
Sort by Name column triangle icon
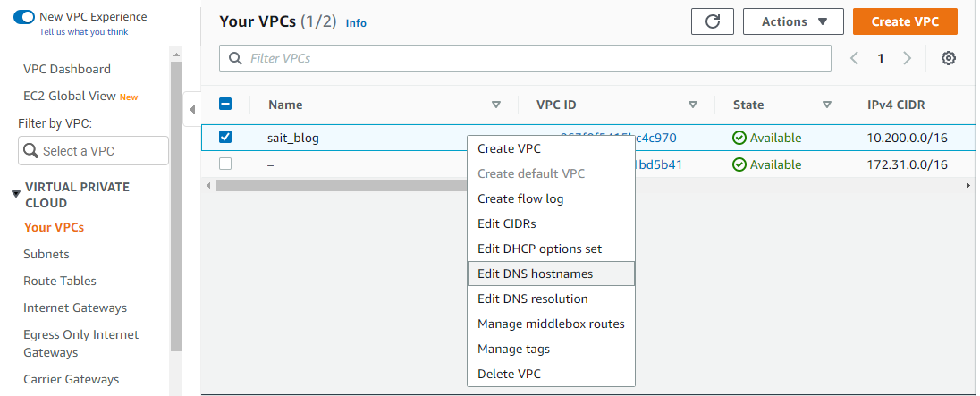(496, 105)
